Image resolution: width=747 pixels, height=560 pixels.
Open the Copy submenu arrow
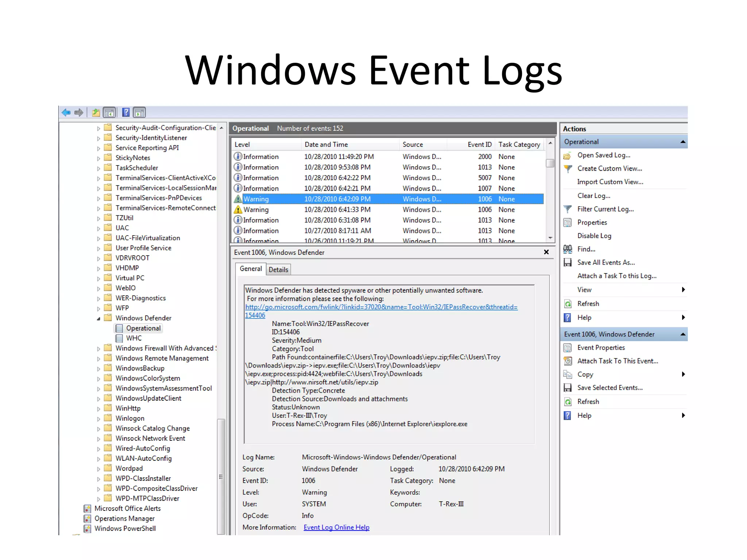tap(683, 374)
